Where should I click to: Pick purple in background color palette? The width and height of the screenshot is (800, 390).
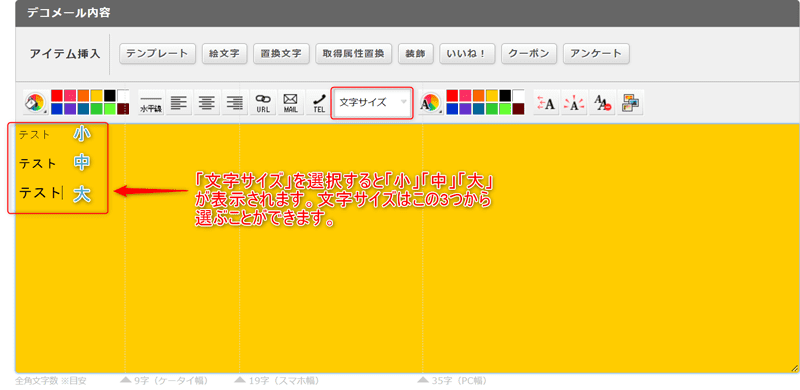point(70,109)
